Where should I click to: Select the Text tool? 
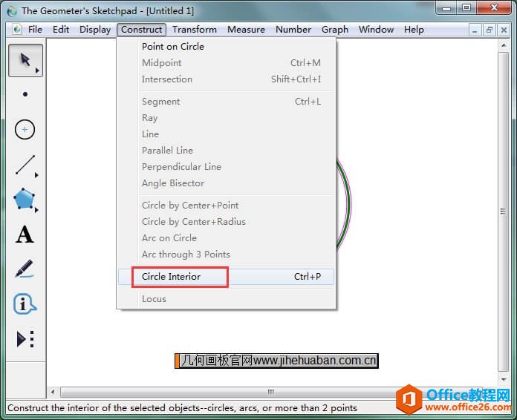pos(25,234)
